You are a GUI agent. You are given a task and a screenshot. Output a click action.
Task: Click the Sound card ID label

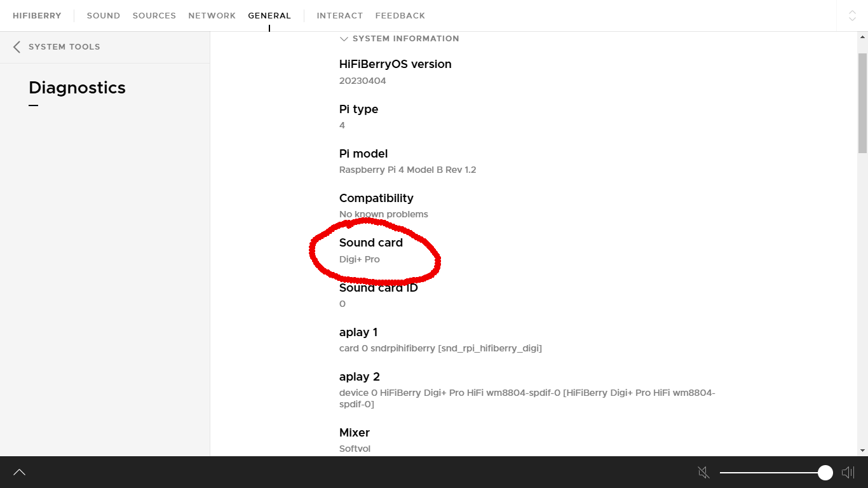[x=379, y=288]
